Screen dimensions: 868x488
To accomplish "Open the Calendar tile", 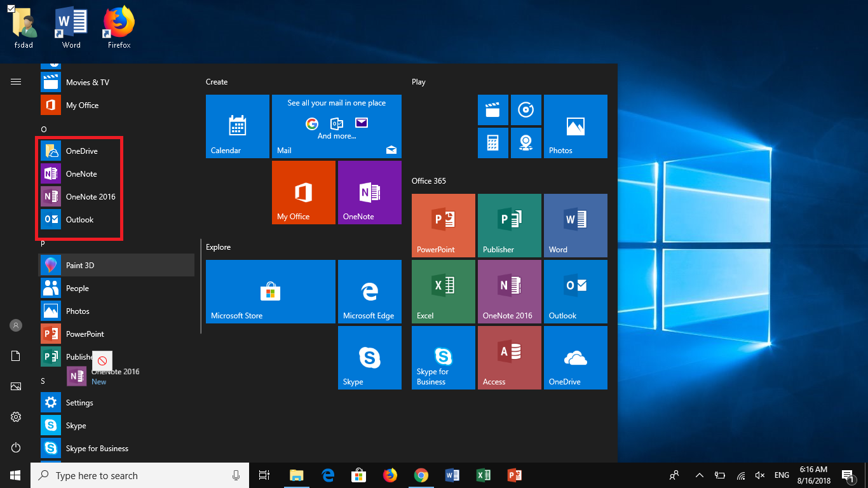I will [x=238, y=126].
